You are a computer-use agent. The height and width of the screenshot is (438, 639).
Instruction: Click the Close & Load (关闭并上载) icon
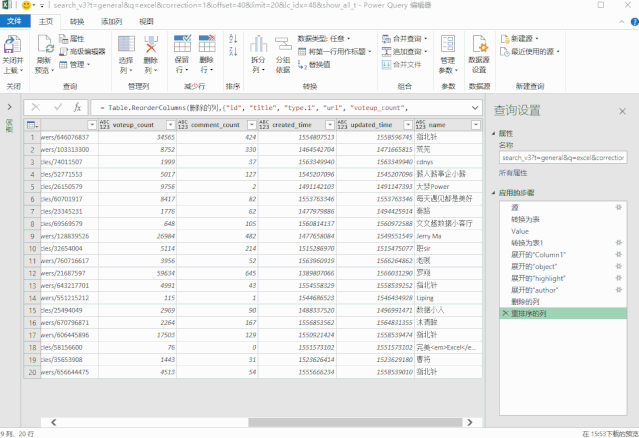tap(13, 44)
